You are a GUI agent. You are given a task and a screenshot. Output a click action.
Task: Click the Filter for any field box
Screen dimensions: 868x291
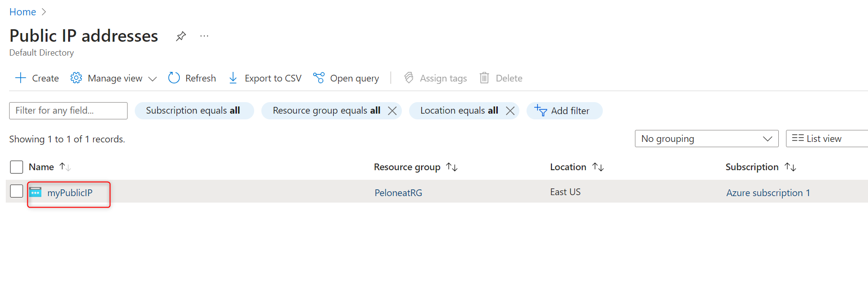(68, 111)
